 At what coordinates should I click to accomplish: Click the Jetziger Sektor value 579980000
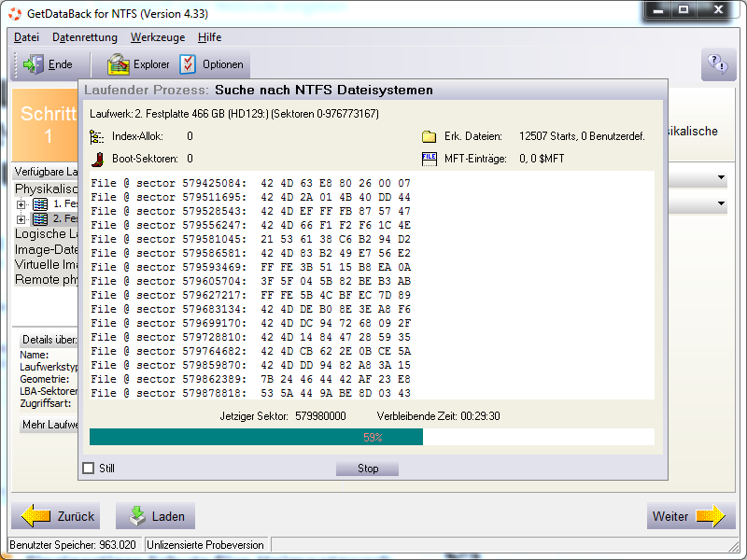pos(320,416)
